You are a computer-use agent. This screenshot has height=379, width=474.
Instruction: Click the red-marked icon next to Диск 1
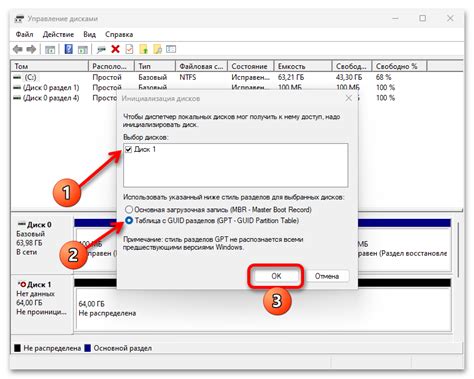pos(22,284)
